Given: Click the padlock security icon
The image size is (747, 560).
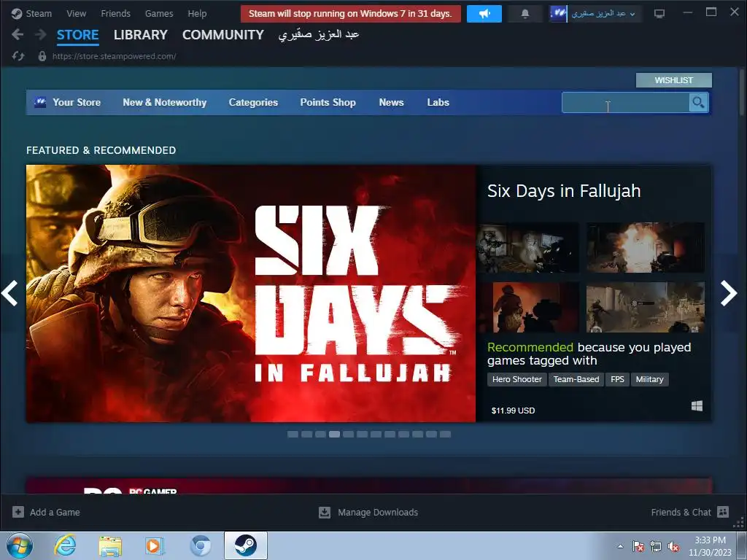Looking at the screenshot, I should pos(42,56).
